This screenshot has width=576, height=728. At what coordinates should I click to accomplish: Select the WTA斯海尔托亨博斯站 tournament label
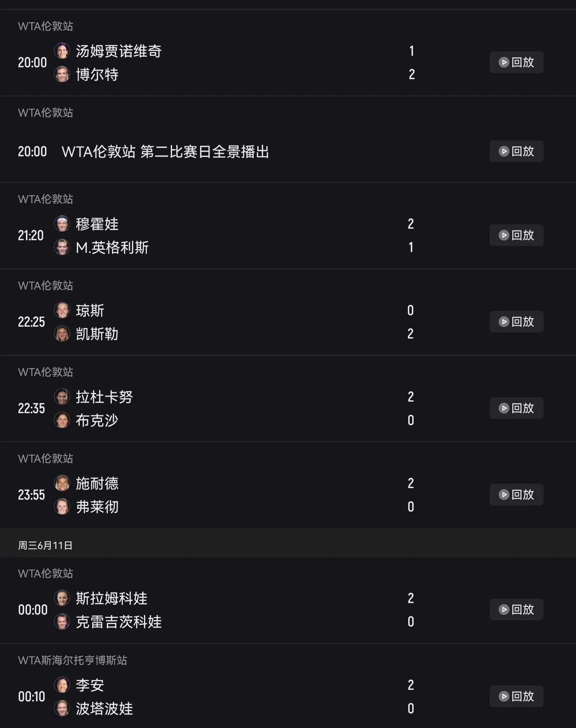[x=72, y=660]
